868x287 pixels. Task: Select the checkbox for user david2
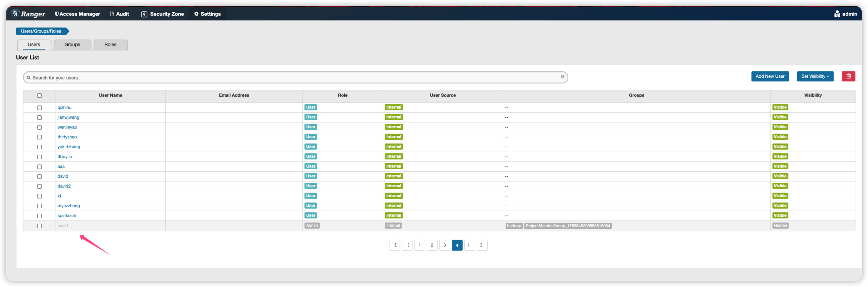click(x=40, y=186)
